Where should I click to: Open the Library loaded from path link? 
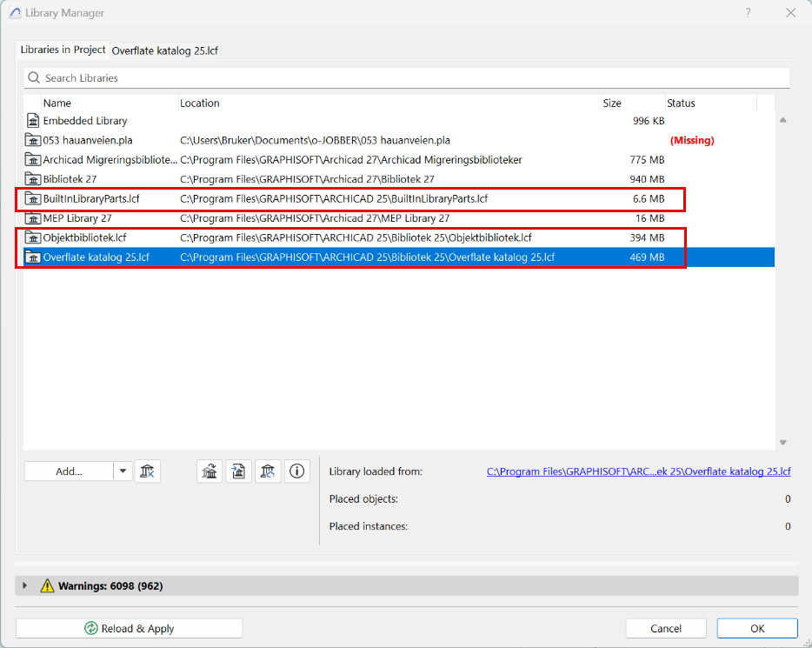pyautogui.click(x=638, y=471)
